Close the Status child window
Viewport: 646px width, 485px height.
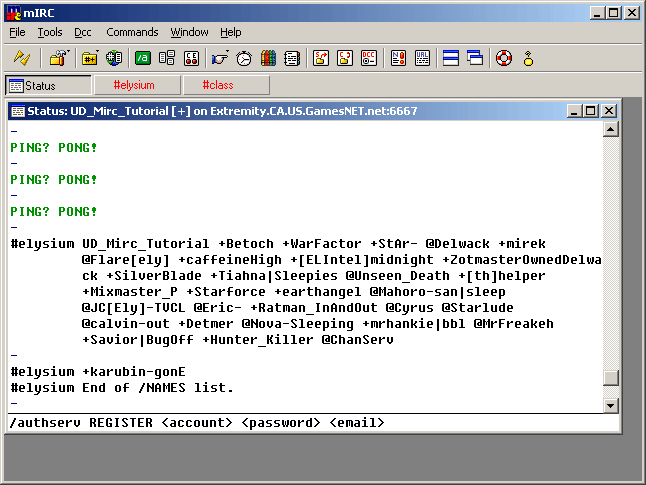pyautogui.click(x=609, y=111)
